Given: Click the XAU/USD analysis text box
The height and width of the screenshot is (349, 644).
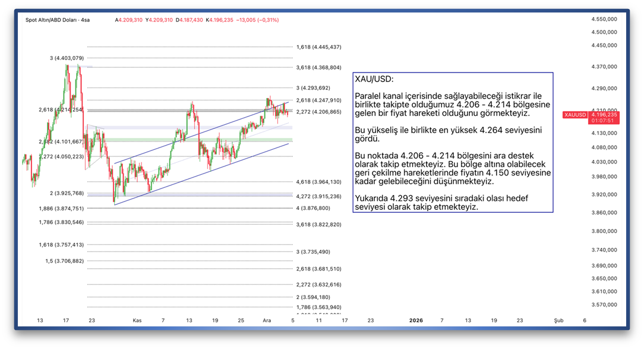Looking at the screenshot, I should [x=452, y=143].
